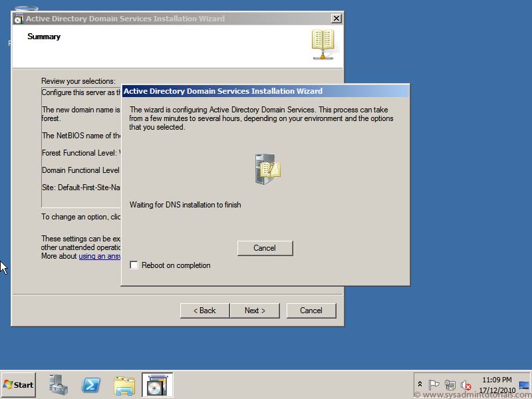Launch Windows PowerShell from the taskbar
The image size is (532, 399).
click(91, 384)
